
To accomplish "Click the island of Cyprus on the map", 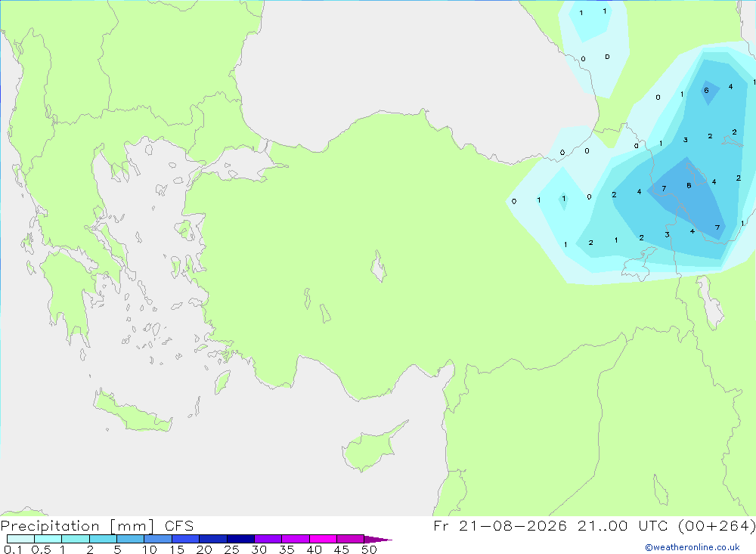I will (371, 448).
